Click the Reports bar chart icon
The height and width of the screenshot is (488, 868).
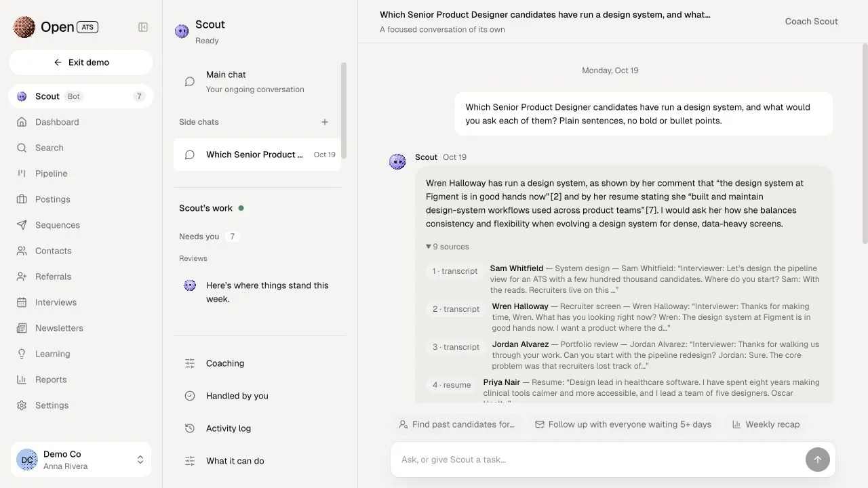click(22, 380)
